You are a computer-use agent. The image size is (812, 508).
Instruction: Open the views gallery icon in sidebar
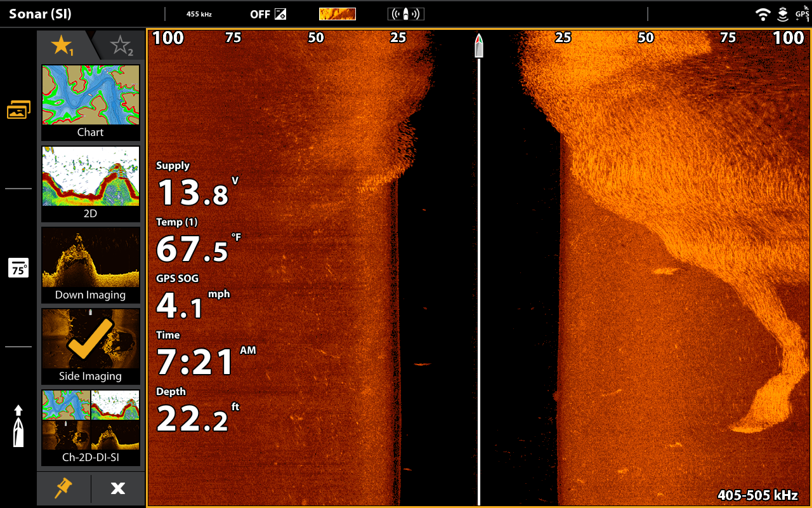pos(18,110)
